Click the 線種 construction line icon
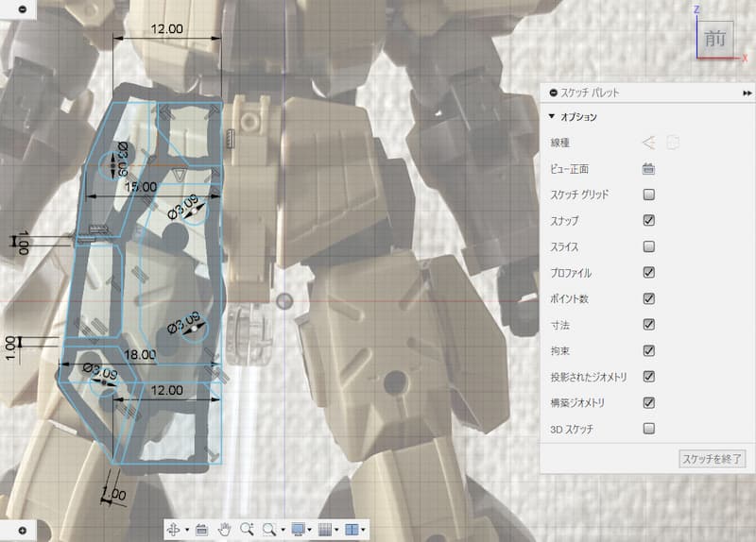Image resolution: width=756 pixels, height=542 pixels. coord(649,143)
